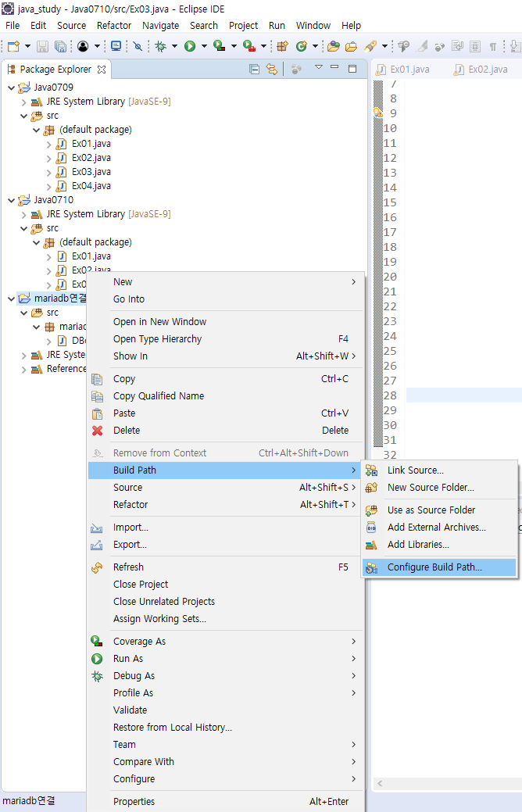
Task: Click Close Project in context menu
Action: (225, 584)
